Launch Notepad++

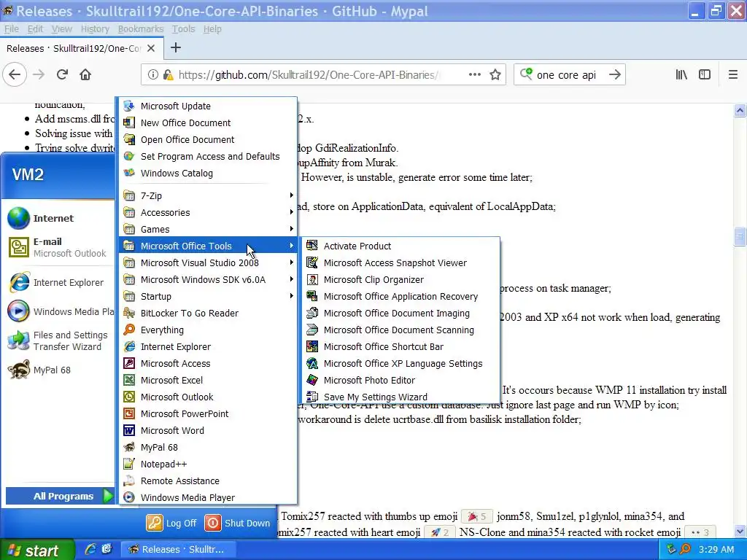[x=208, y=464]
